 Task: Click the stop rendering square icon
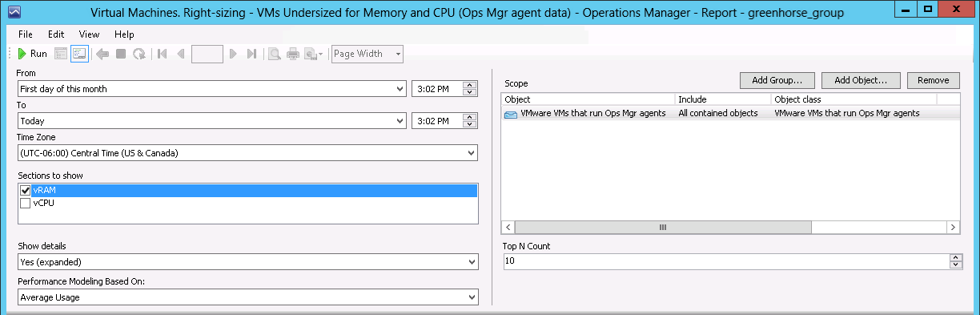[121, 54]
